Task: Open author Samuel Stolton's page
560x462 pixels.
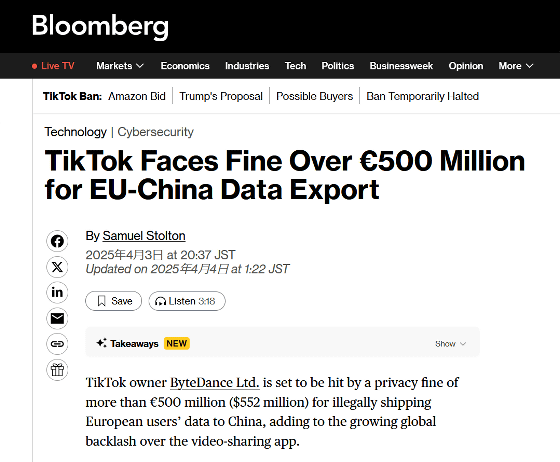Action: (x=144, y=236)
